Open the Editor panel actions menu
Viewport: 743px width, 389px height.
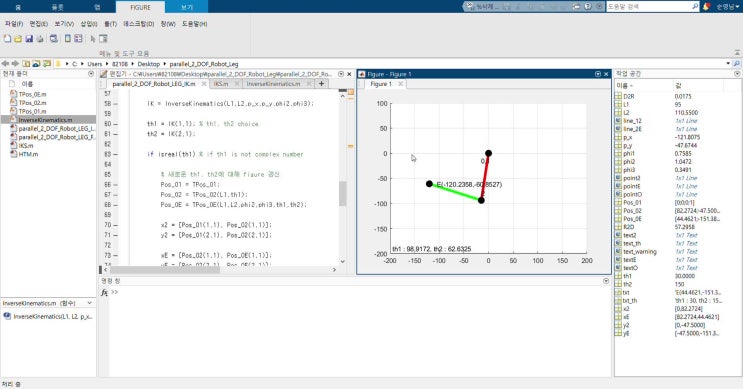[x=341, y=74]
